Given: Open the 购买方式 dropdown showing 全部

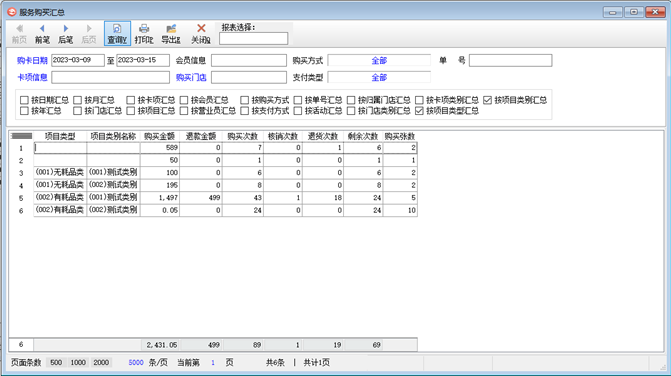Looking at the screenshot, I should tap(379, 60).
